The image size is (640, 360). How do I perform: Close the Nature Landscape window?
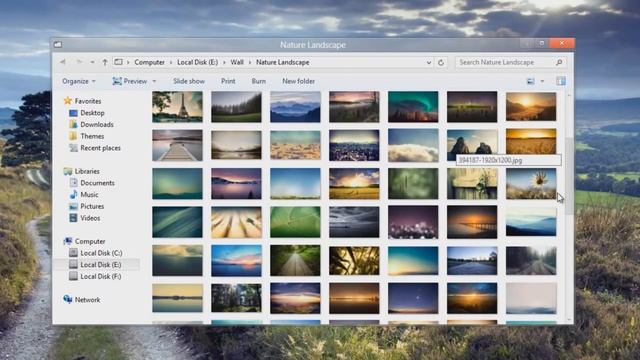pos(562,43)
